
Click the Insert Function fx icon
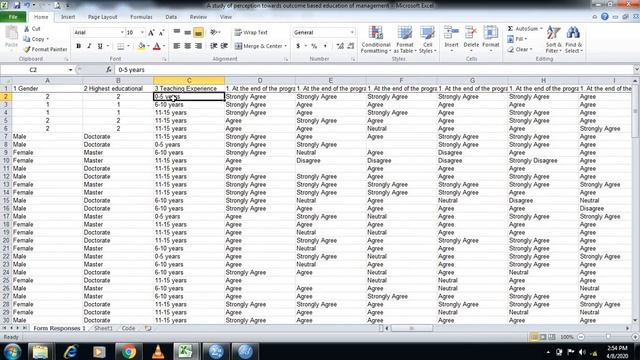tap(109, 70)
